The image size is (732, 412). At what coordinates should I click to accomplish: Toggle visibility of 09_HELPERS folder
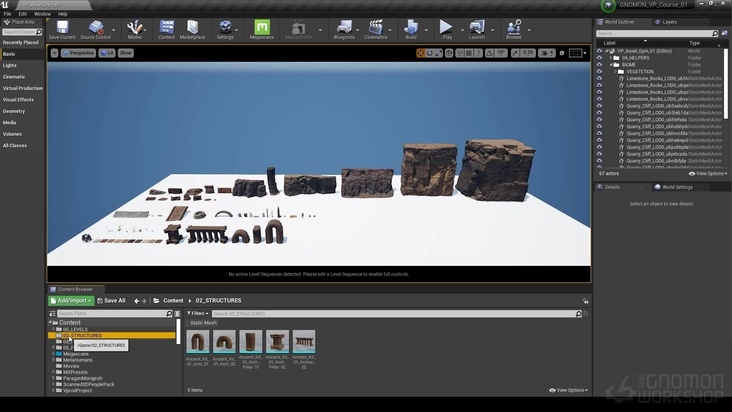[x=599, y=58]
